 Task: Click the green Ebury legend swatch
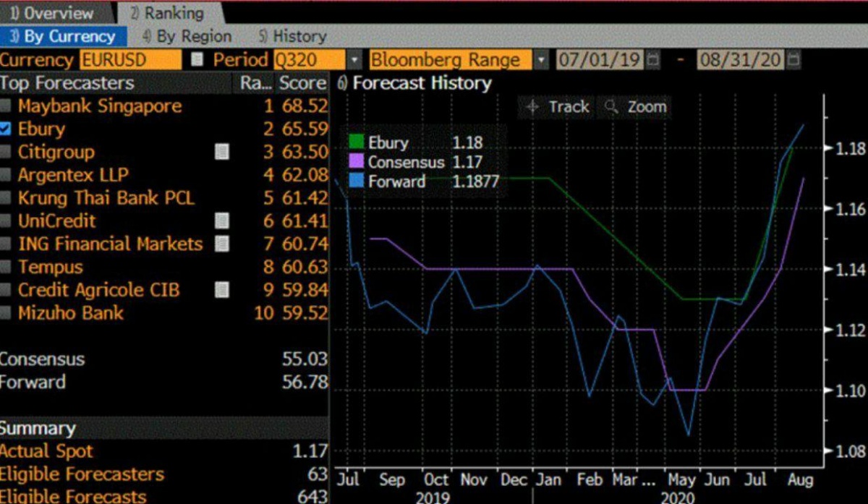coord(356,142)
